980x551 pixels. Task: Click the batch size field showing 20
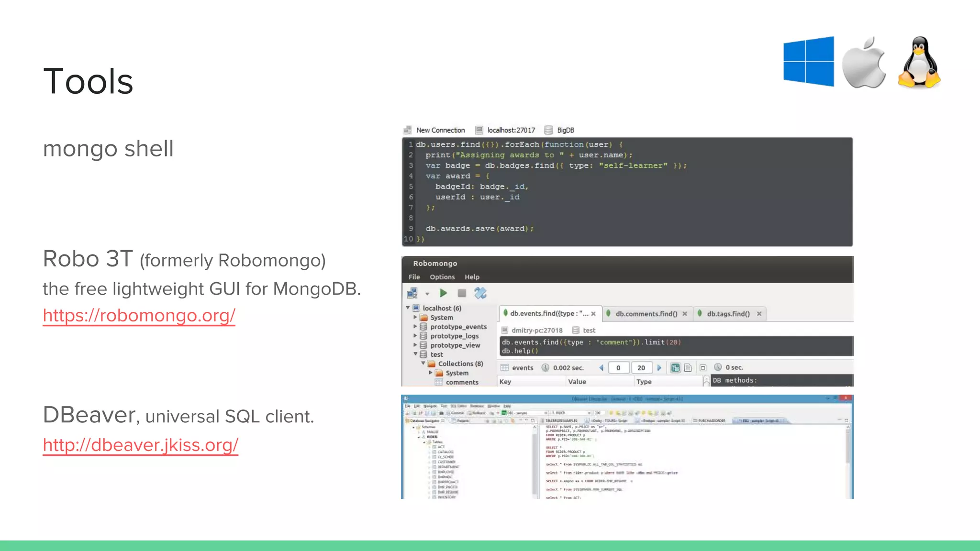[x=641, y=368]
